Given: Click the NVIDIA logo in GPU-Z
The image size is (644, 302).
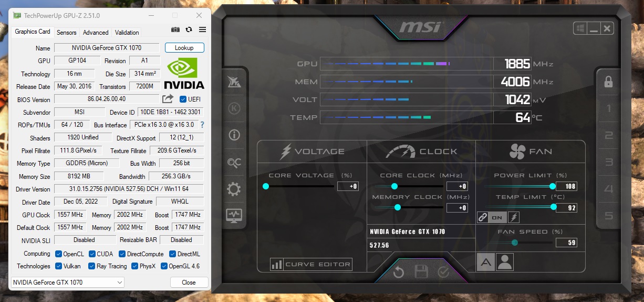Looking at the screenshot, I should [184, 73].
